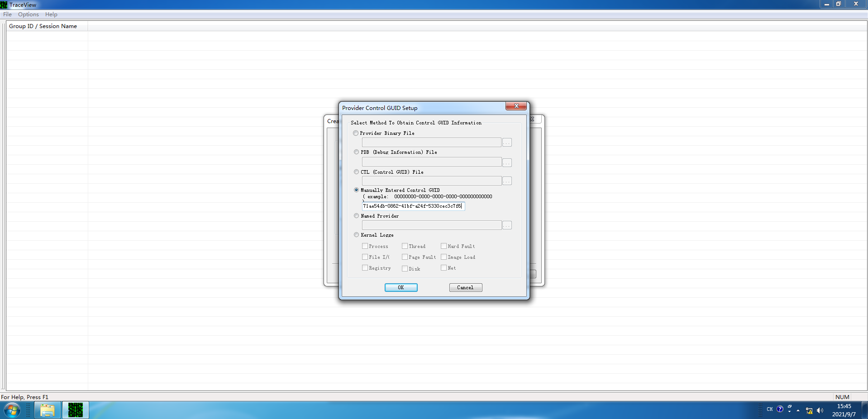Enable the Process checkbox
This screenshot has height=419, width=868.
(365, 246)
